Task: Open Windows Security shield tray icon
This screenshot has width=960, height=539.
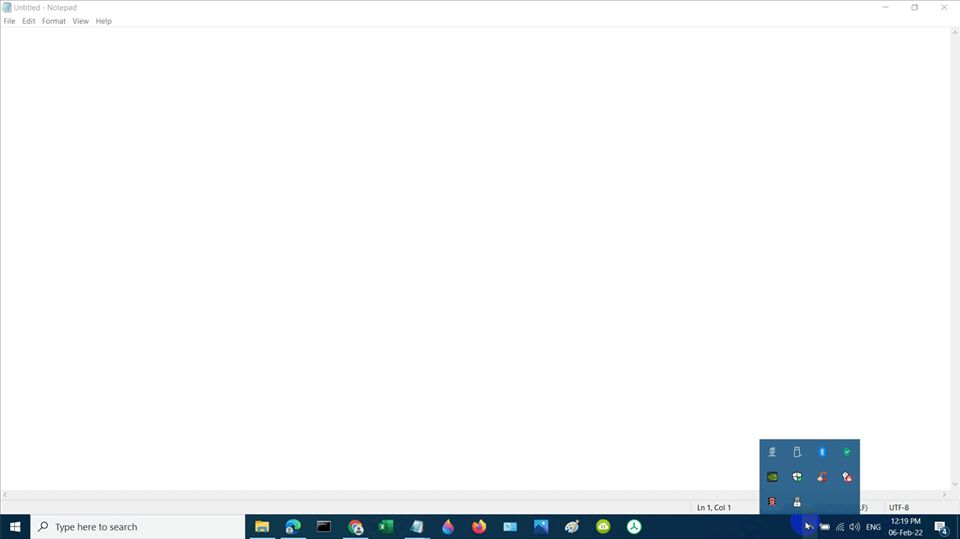Action: click(797, 477)
